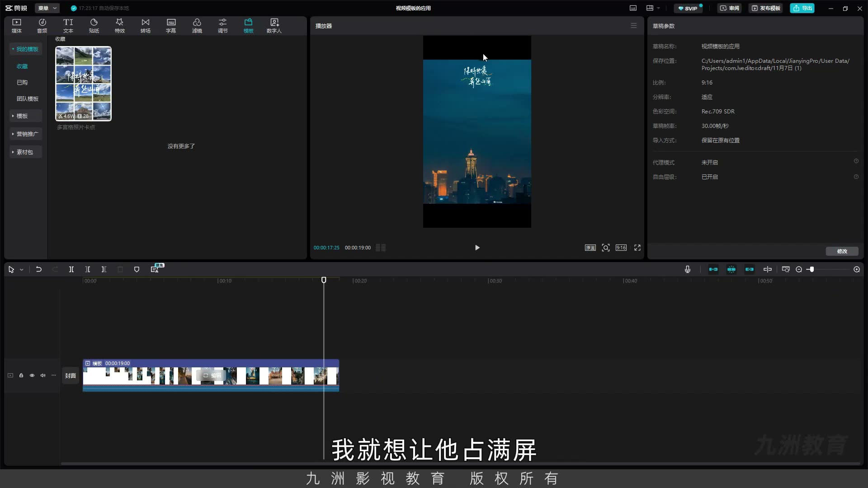Image resolution: width=868 pixels, height=488 pixels.
Task: Select 团队模板 in the sidebar
Action: (28, 99)
